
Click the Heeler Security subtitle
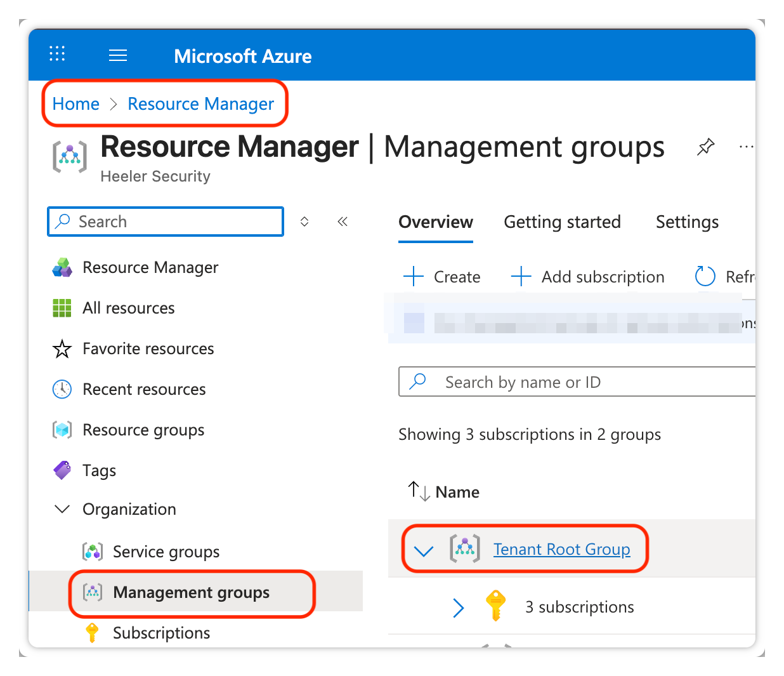[155, 176]
